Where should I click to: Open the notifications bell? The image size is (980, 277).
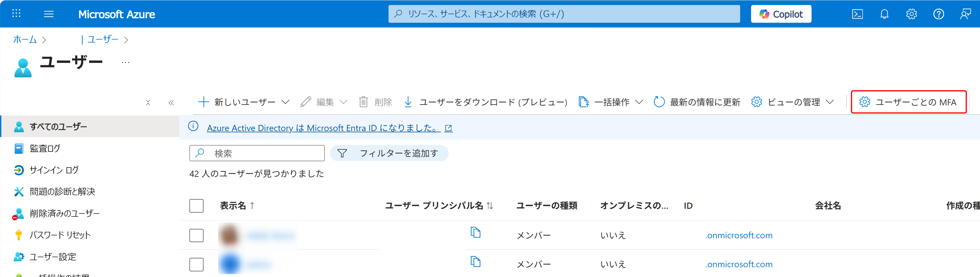click(884, 14)
